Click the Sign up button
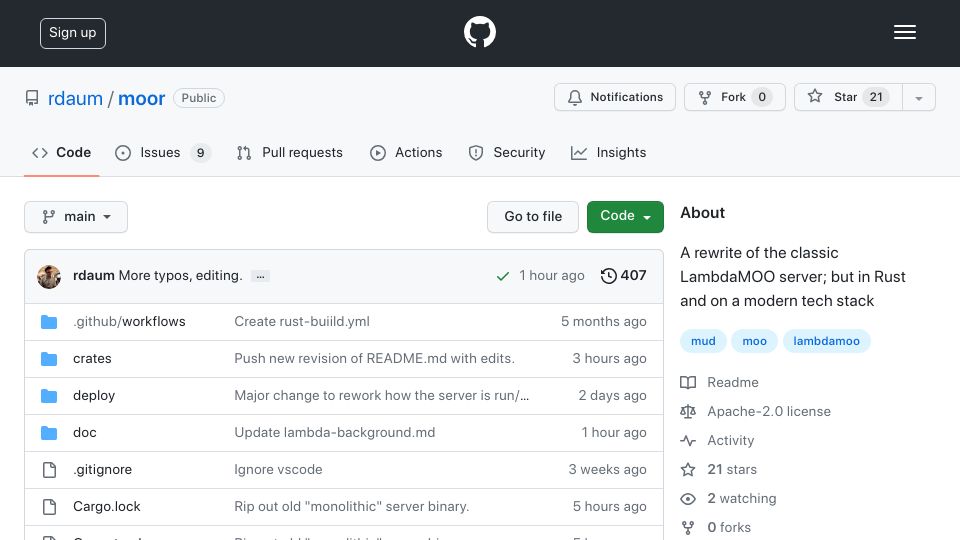 point(73,33)
